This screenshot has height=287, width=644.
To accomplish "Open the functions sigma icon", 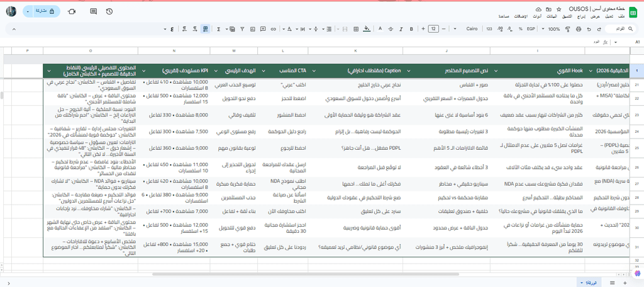I will click(x=218, y=29).
